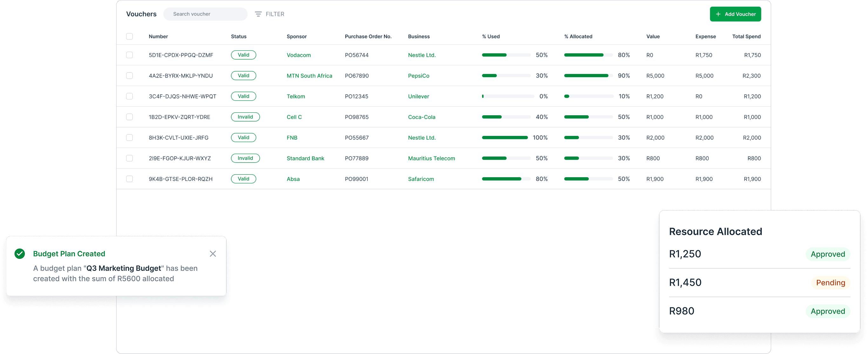Click the green success checkmark icon
The height and width of the screenshot is (354, 868).
pyautogui.click(x=20, y=254)
